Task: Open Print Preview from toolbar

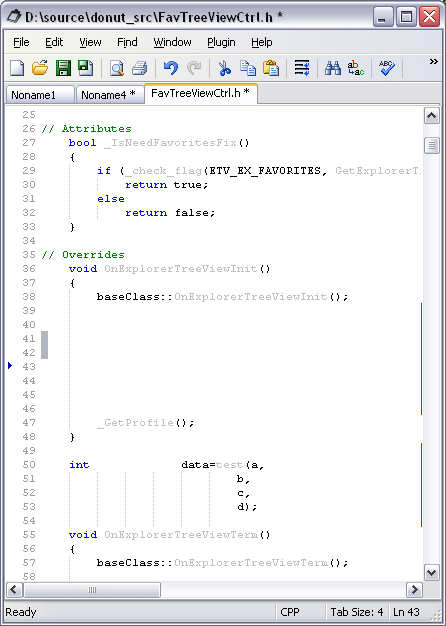Action: 117,68
